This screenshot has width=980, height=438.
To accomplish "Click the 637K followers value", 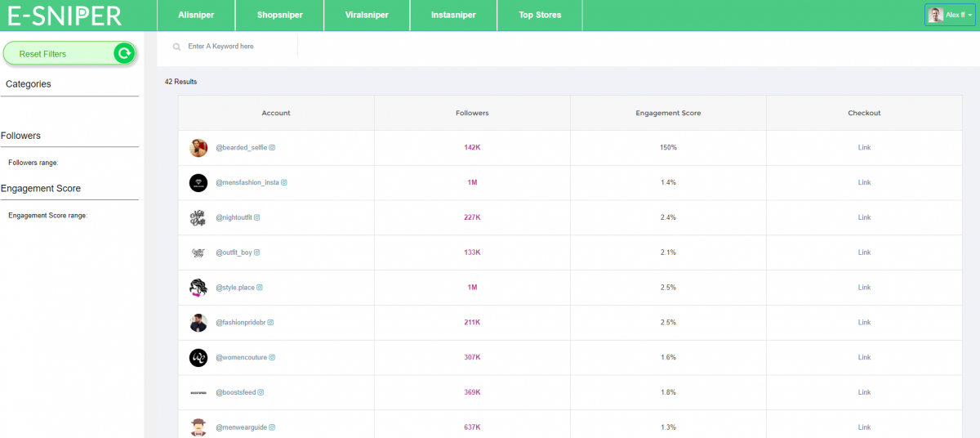I will pos(472,427).
